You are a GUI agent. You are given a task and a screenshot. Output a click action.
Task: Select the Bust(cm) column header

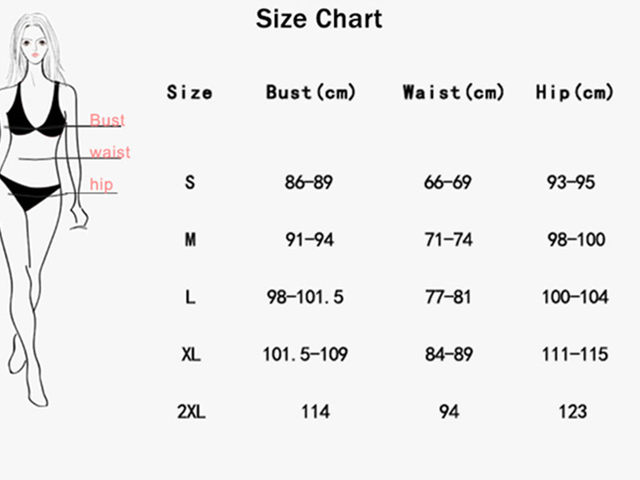coord(311,93)
